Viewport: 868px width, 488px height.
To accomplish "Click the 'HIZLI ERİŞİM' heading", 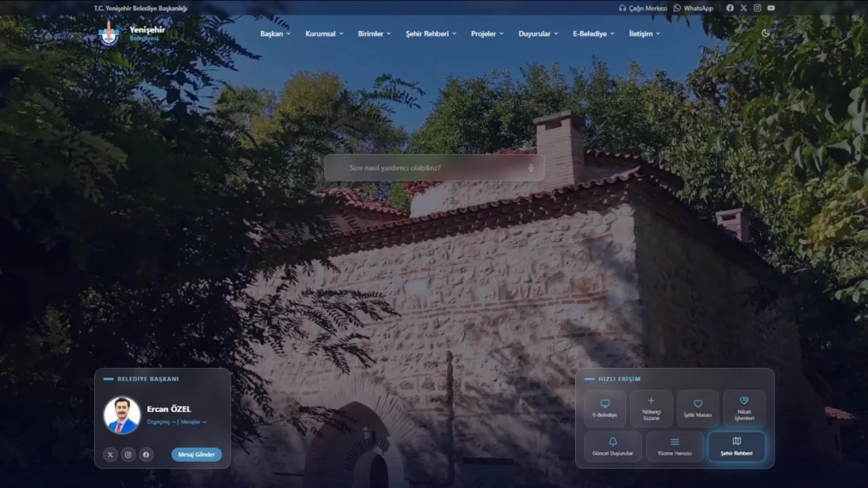I will pyautogui.click(x=619, y=379).
